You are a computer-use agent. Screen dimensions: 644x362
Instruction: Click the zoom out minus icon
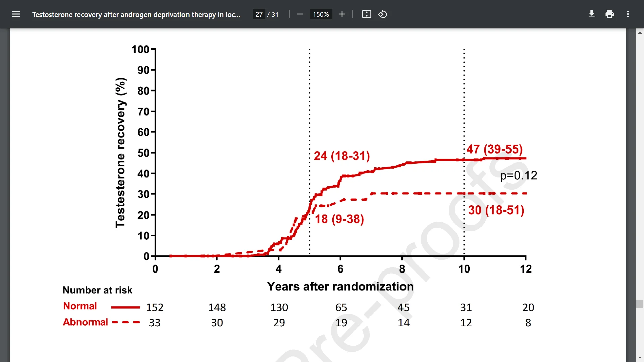click(300, 14)
